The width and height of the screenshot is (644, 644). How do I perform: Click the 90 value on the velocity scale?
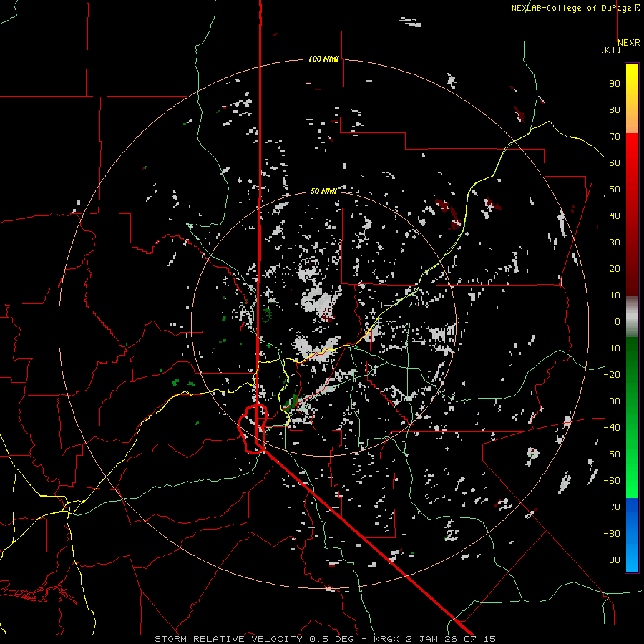click(x=615, y=84)
